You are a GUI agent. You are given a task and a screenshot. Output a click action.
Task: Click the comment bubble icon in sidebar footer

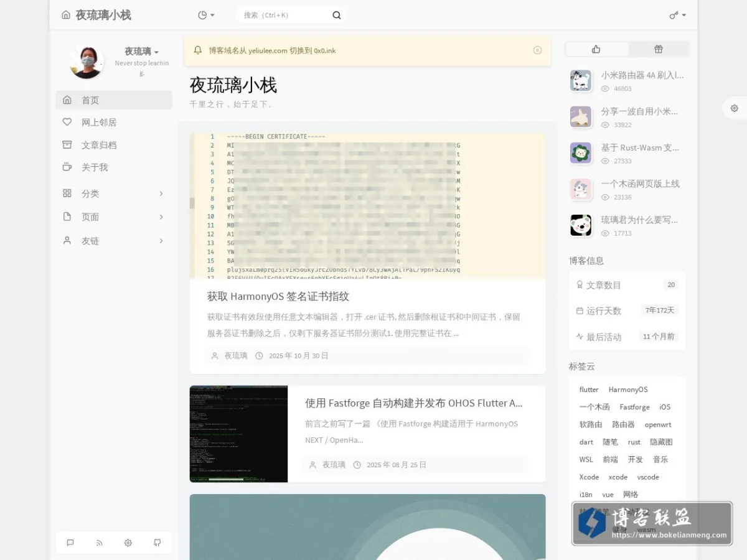point(70,543)
